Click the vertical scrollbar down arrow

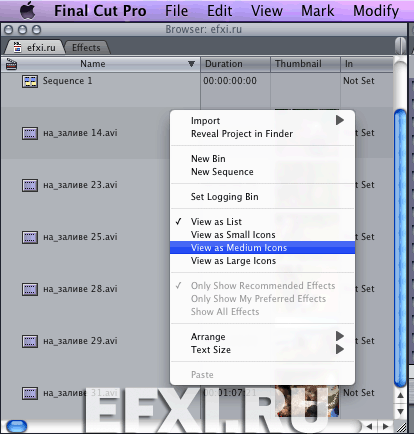[x=400, y=411]
